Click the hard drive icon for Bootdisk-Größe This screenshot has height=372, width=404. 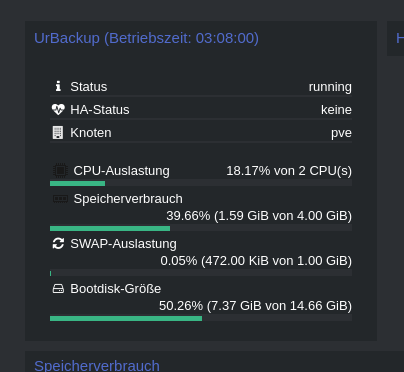click(58, 289)
